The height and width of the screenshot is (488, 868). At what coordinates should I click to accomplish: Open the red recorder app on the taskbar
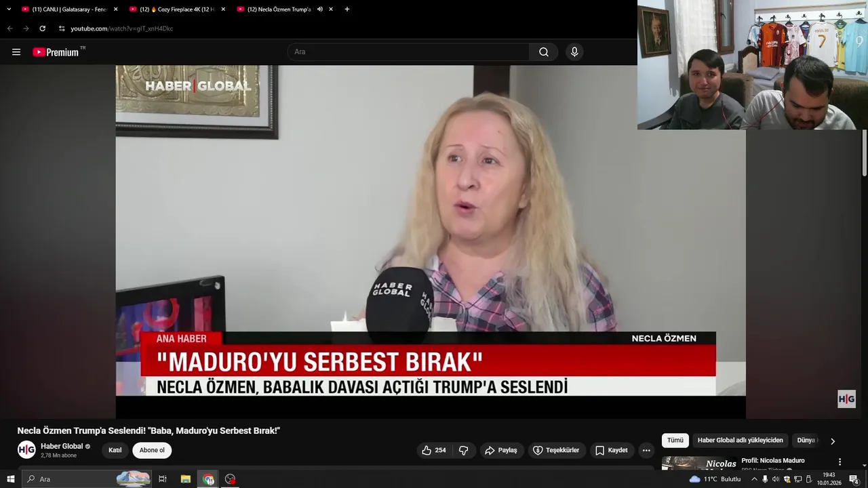[231, 479]
